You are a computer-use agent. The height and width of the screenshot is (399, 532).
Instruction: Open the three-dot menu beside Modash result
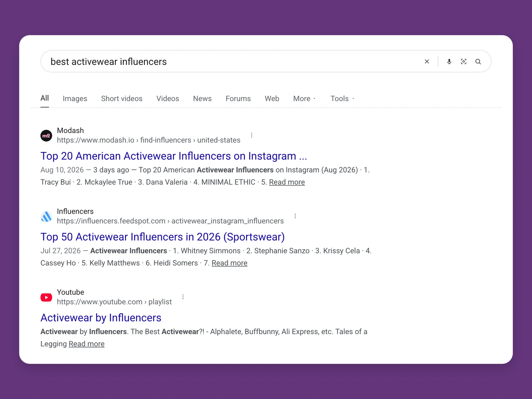pos(252,135)
